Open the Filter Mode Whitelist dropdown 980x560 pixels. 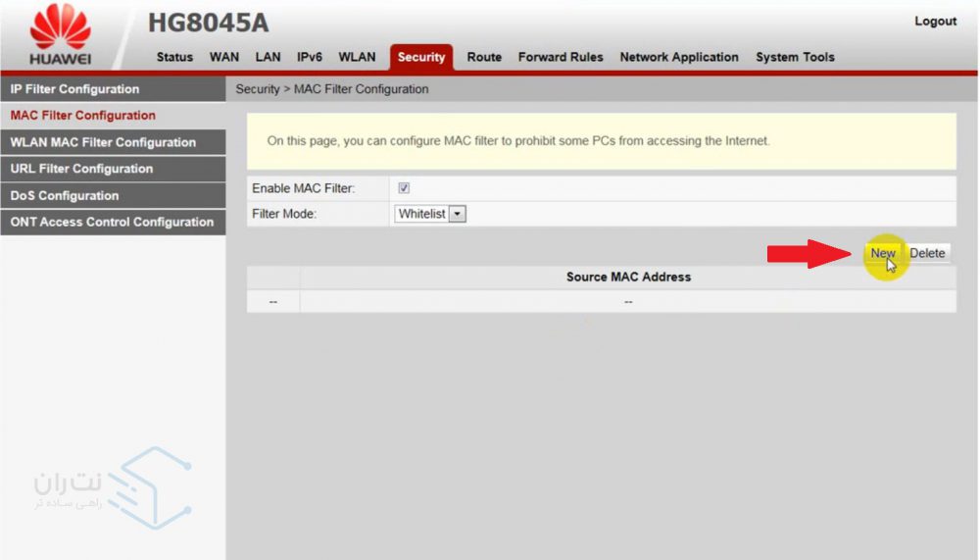pyautogui.click(x=430, y=214)
